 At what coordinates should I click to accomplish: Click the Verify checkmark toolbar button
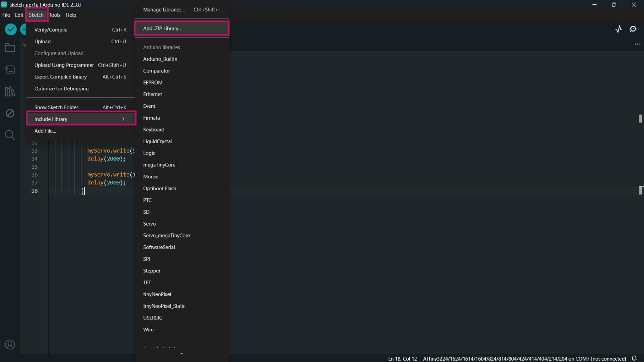point(11,29)
